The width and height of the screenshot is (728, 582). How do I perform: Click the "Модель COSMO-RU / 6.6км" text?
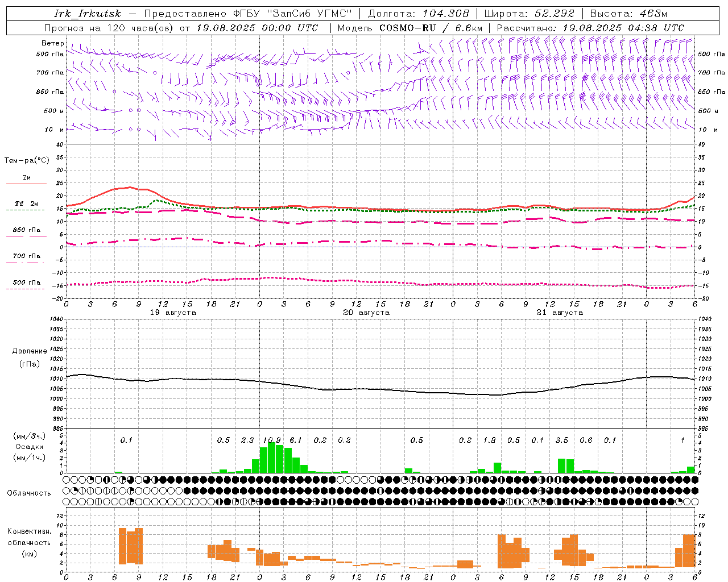[x=410, y=28]
